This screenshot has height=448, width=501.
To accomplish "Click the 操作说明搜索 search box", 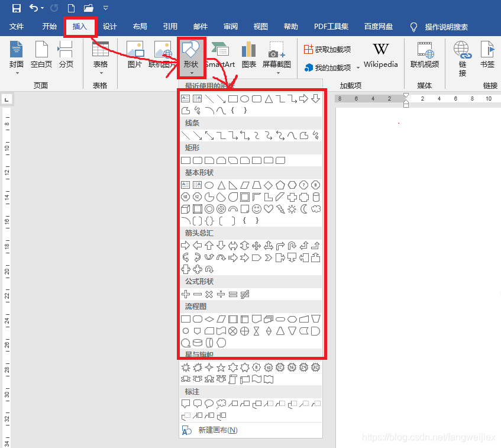I will pos(447,27).
